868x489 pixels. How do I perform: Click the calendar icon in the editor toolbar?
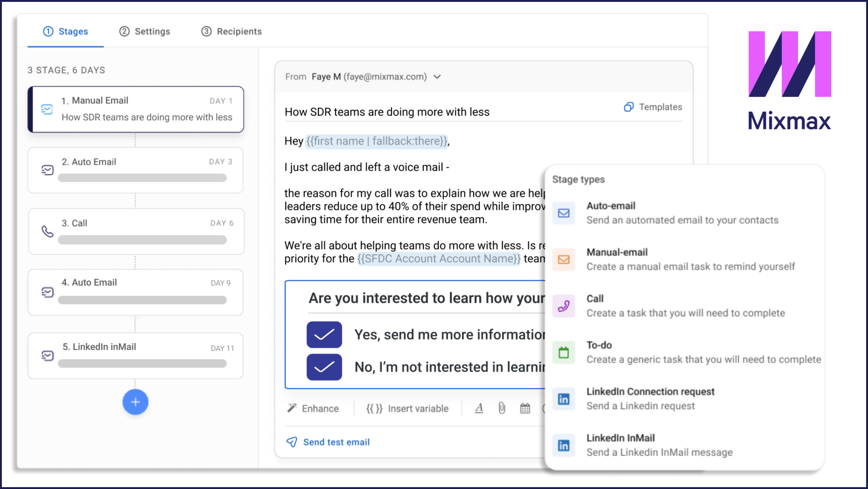525,408
